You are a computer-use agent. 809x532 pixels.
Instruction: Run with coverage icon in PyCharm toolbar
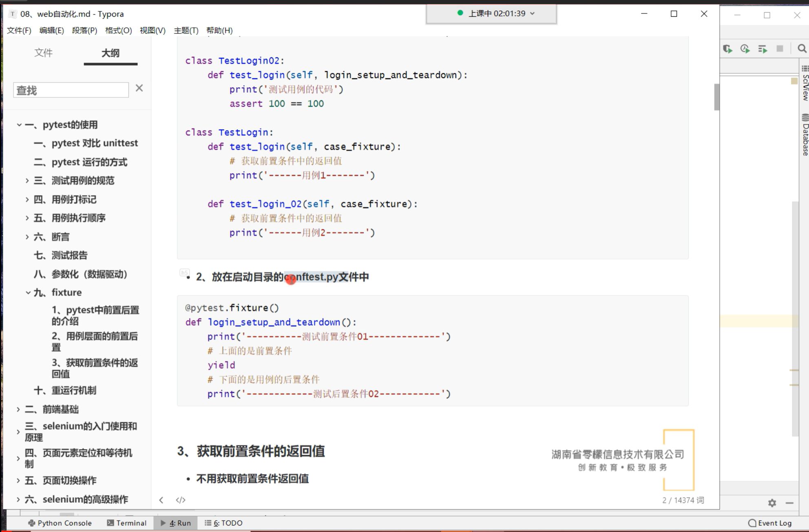click(x=727, y=49)
